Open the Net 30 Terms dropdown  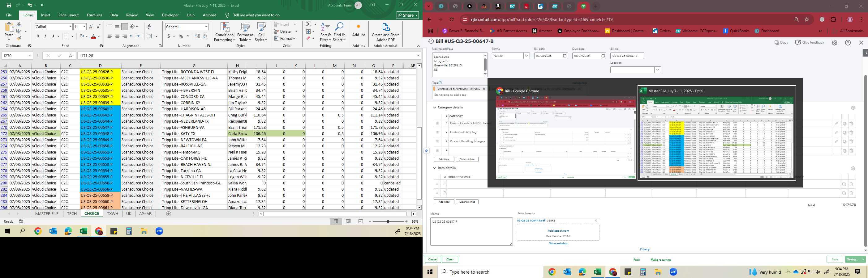(526, 56)
